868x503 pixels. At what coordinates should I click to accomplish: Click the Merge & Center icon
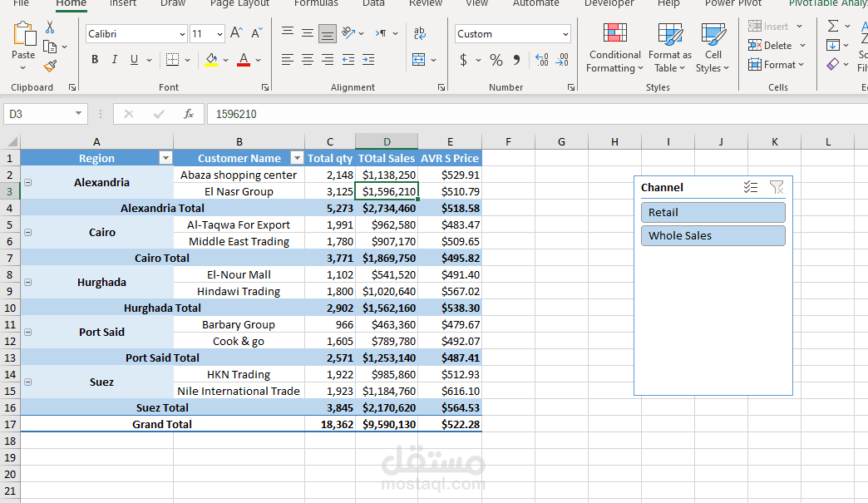point(419,59)
